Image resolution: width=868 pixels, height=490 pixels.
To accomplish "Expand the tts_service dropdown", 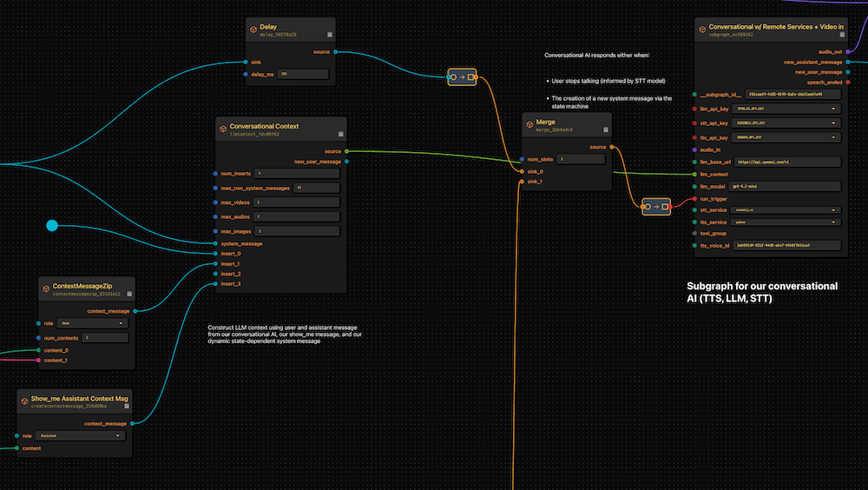I will (786, 222).
